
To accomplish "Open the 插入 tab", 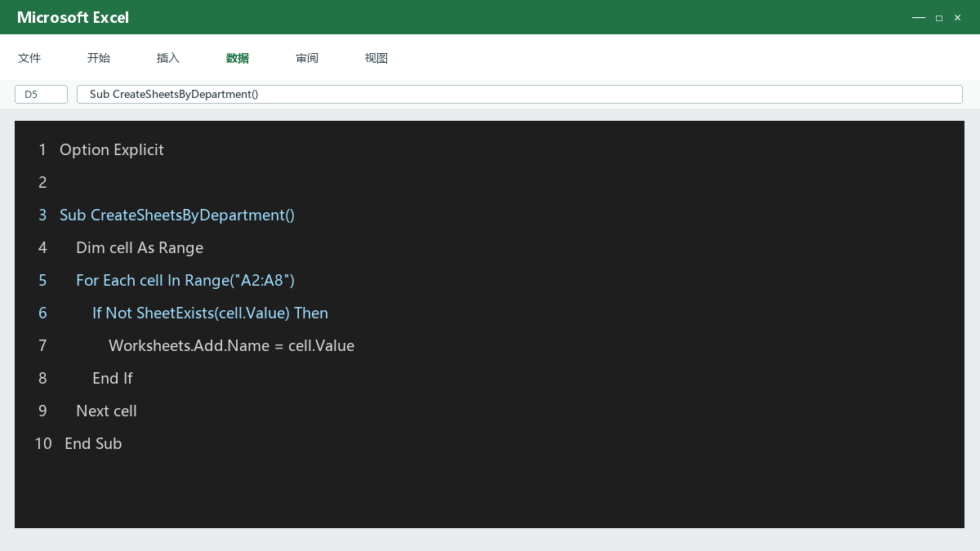I will (168, 58).
